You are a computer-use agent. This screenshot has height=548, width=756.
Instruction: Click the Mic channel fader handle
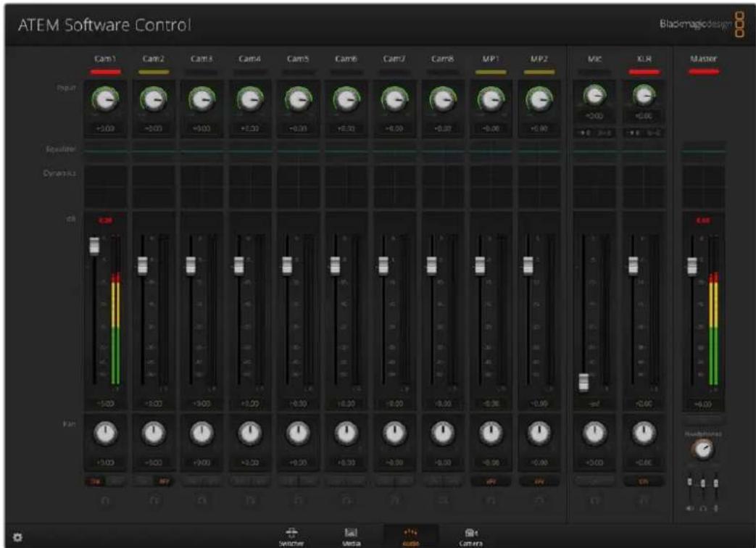click(x=584, y=381)
